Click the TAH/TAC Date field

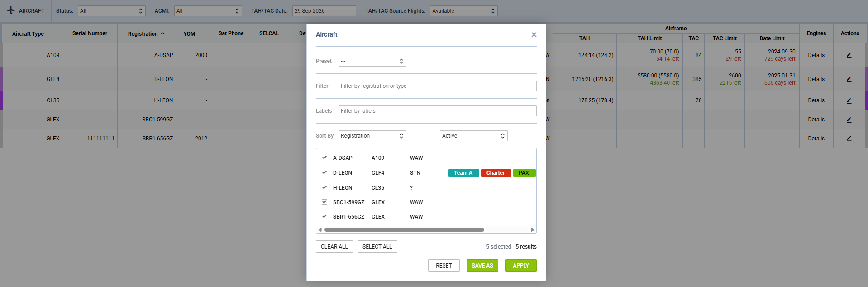[324, 11]
